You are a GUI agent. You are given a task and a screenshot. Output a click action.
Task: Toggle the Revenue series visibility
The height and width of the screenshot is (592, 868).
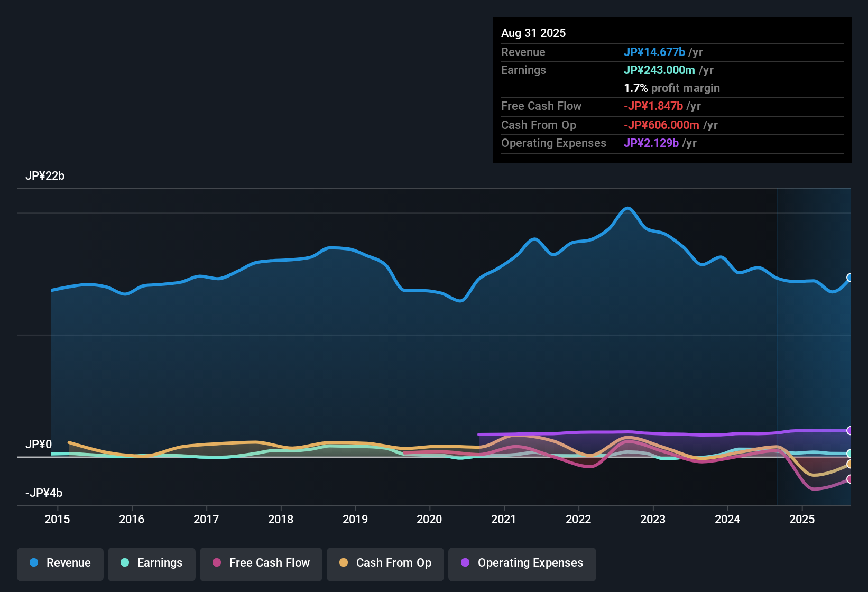pos(60,563)
